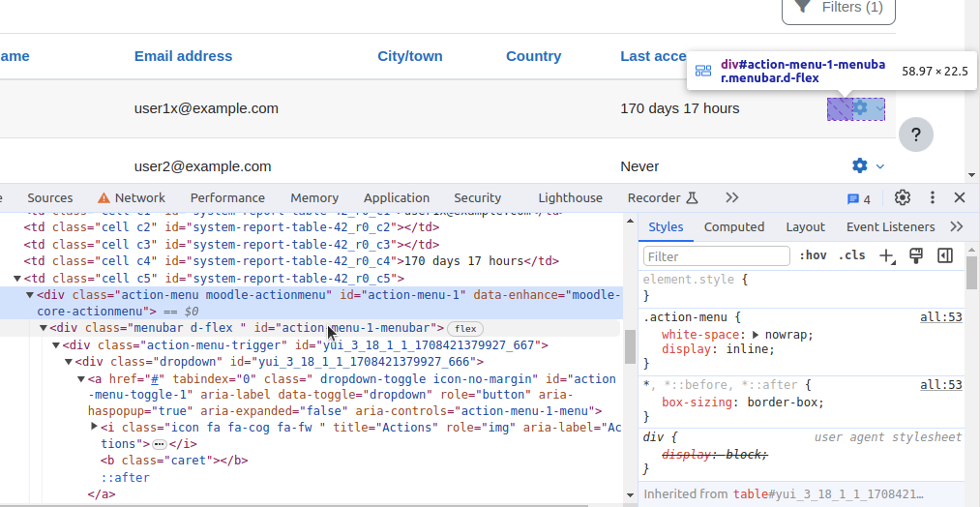Open DevTools settings gear

coord(902,197)
